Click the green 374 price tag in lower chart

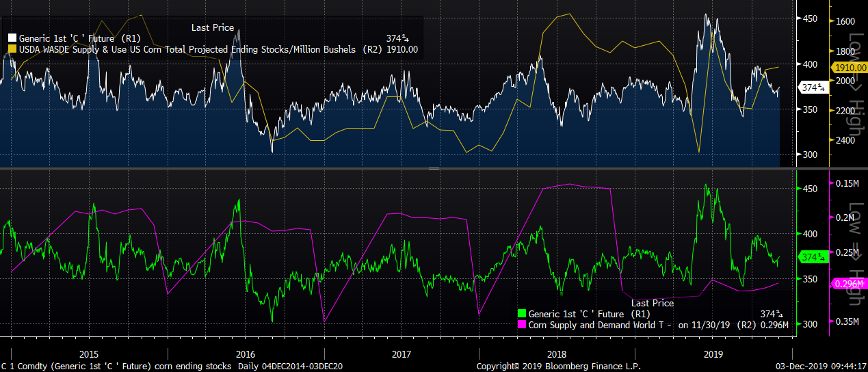point(812,257)
